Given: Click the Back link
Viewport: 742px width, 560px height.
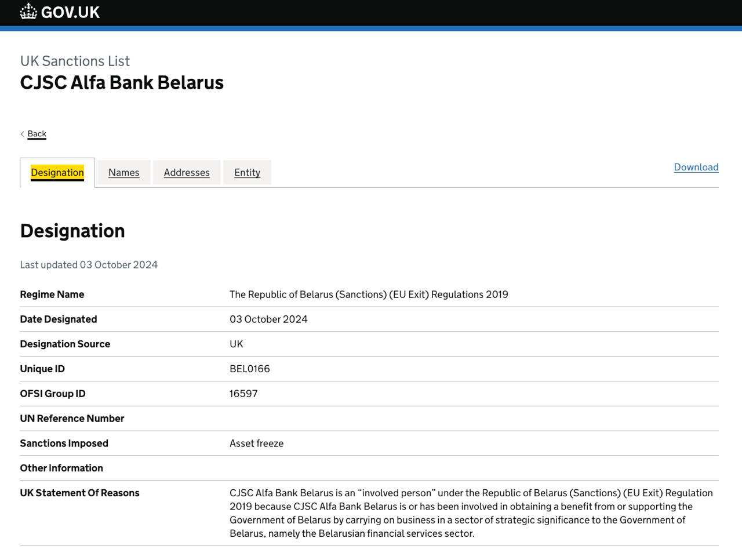Looking at the screenshot, I should [x=37, y=134].
